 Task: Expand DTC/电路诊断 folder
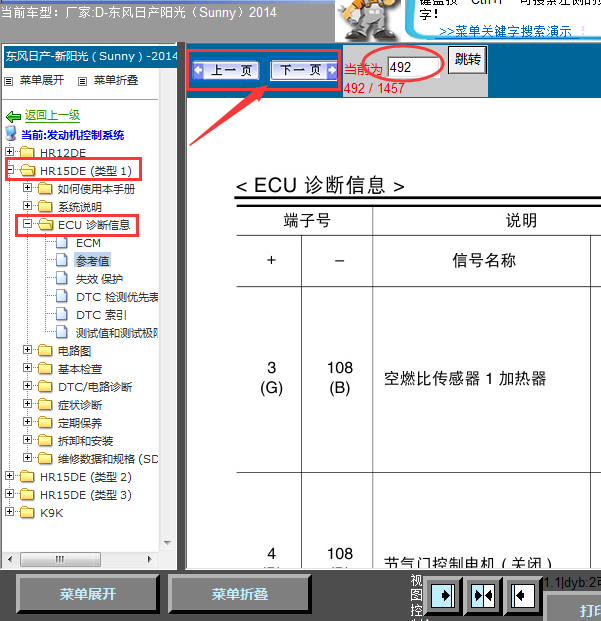(x=27, y=386)
